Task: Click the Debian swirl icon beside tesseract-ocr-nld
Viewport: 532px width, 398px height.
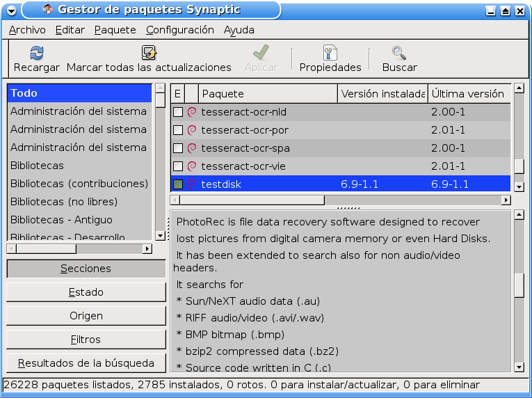Action: (192, 112)
